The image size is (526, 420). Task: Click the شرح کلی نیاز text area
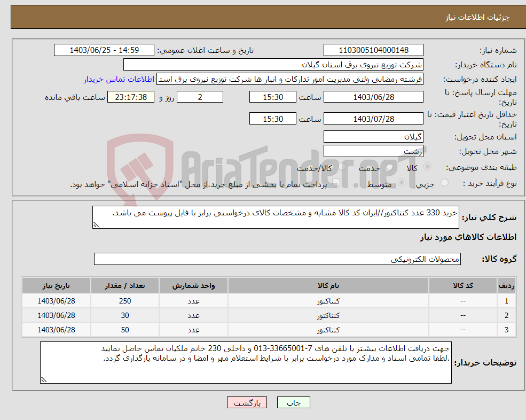coord(276,217)
